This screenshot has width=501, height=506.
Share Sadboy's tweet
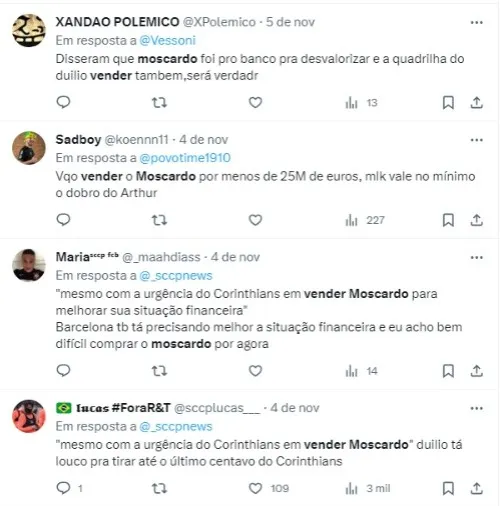pos(477,220)
